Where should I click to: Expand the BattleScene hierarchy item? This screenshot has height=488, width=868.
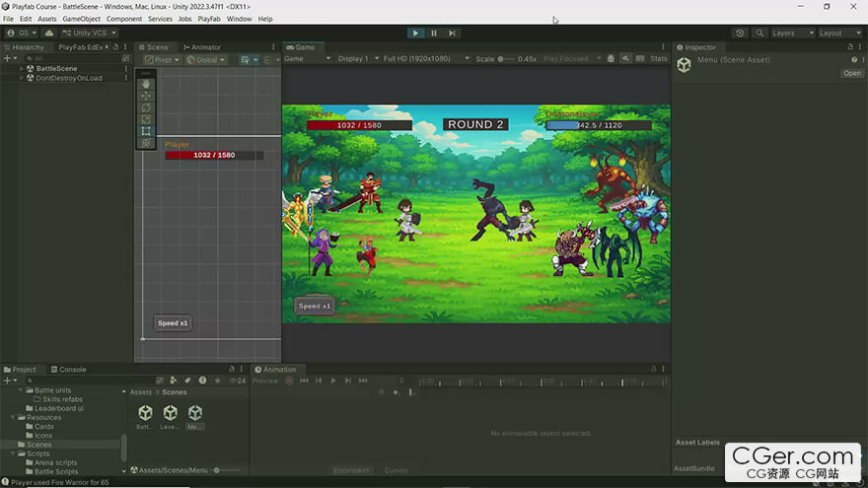(x=22, y=69)
